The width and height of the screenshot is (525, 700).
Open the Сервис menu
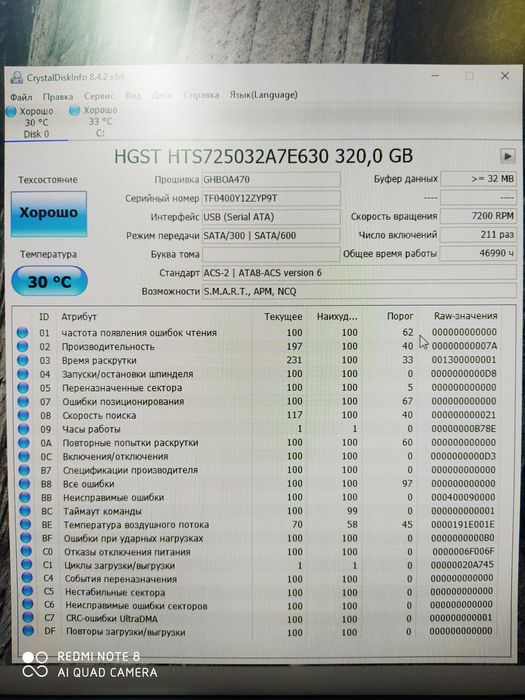[x=99, y=96]
